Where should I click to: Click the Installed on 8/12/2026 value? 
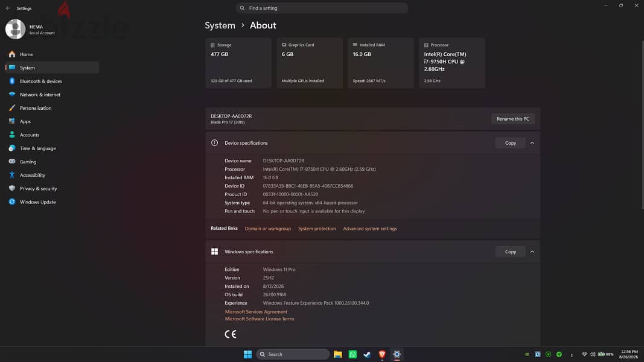click(273, 287)
